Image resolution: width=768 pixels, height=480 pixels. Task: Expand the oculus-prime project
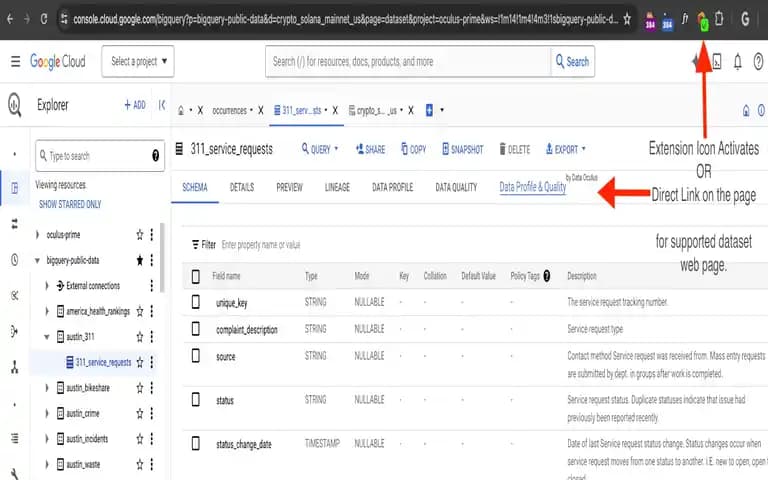pos(37,235)
